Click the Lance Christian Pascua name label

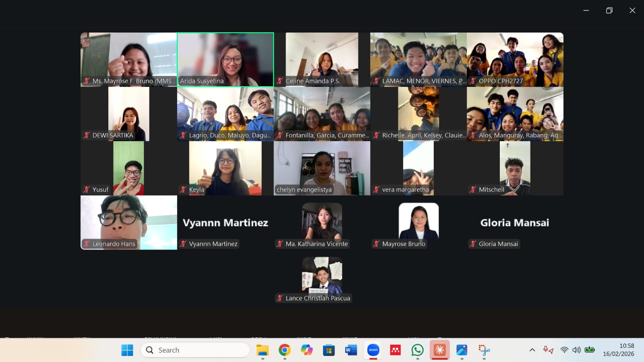click(317, 298)
